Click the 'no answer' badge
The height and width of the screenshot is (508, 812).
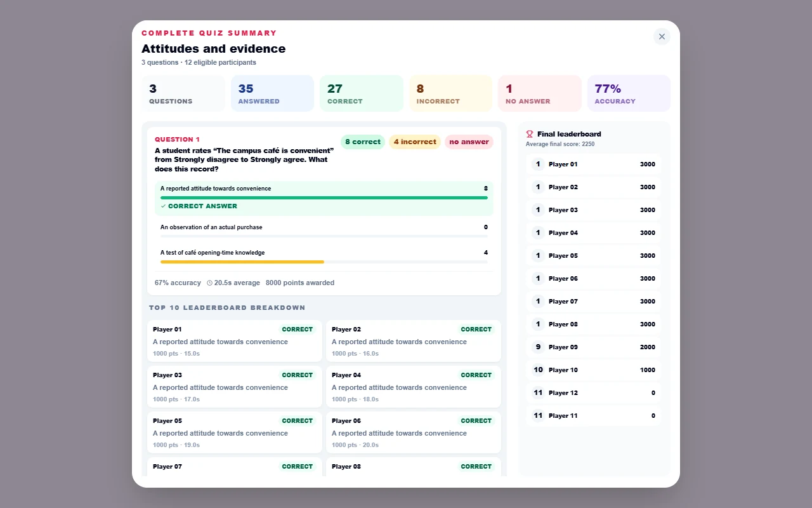(469, 142)
